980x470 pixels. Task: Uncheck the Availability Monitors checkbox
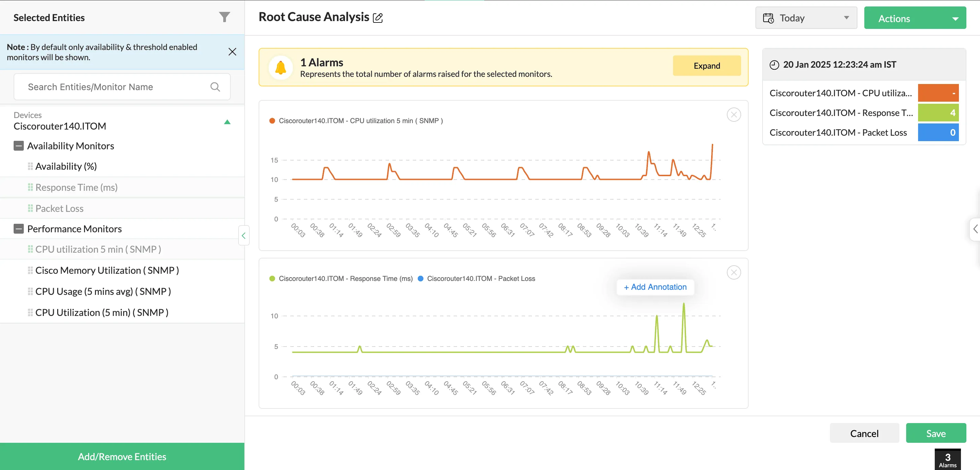pos(18,146)
